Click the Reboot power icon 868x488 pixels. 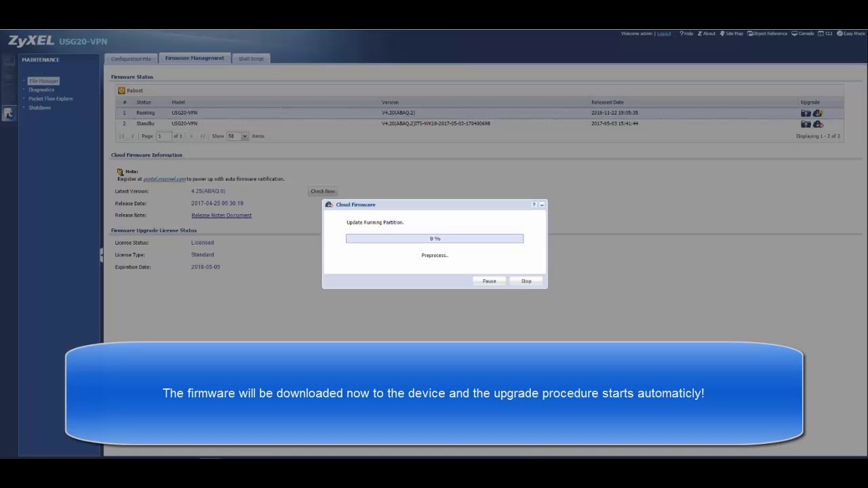[x=121, y=90]
